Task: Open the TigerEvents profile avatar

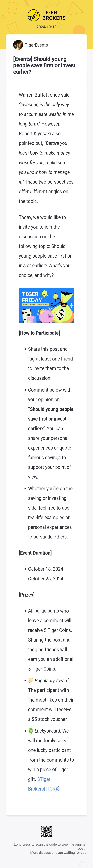Action: [18, 45]
